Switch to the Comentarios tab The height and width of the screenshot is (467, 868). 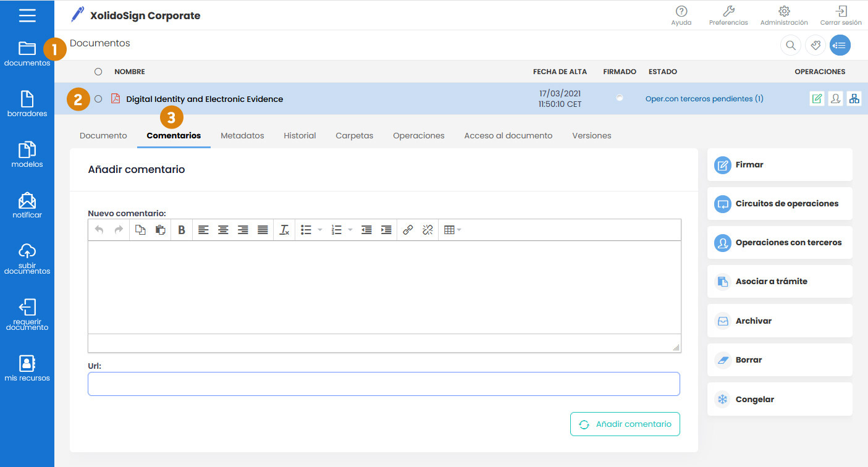[x=174, y=135]
